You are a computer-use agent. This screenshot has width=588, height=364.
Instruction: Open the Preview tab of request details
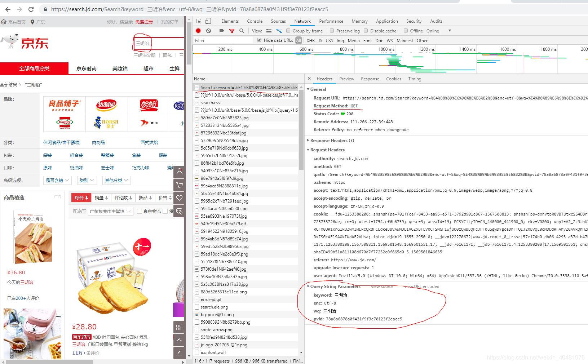click(x=346, y=79)
